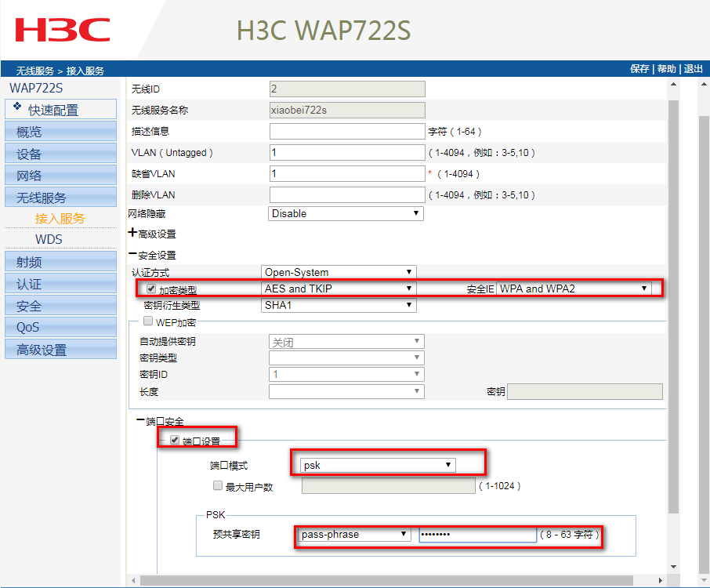Select the WDS submenu item
This screenshot has width=710, height=588.
point(49,239)
